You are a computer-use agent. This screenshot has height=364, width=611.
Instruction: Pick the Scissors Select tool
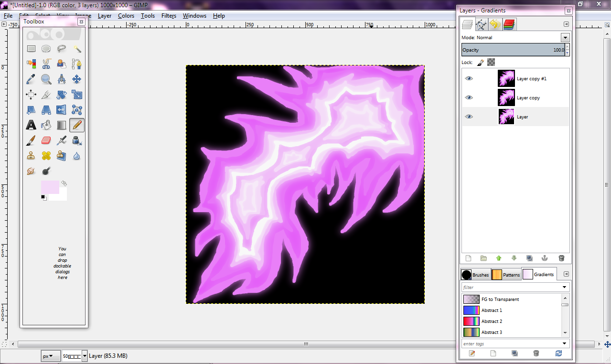click(x=46, y=64)
